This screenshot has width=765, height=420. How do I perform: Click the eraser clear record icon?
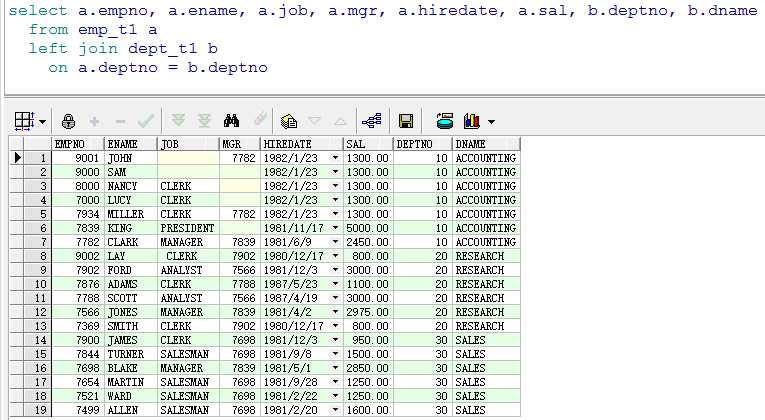tap(261, 119)
